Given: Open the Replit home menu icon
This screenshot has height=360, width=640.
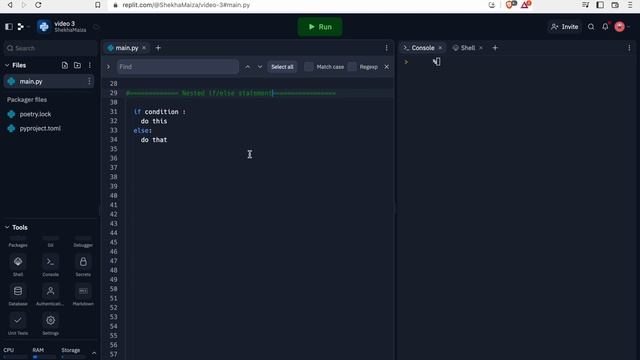Looking at the screenshot, I should point(20,27).
